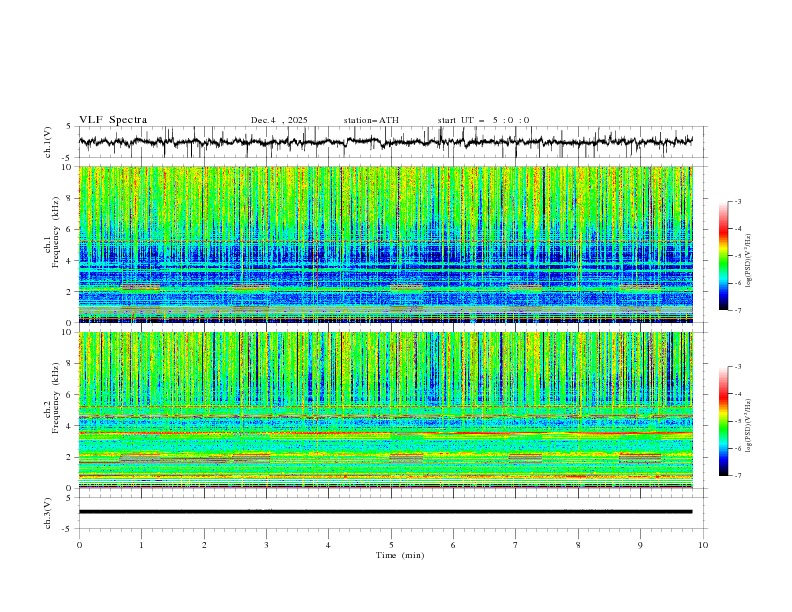Click time axis tick label "3"
Image resolution: width=792 pixels, height=612 pixels.
tap(266, 545)
